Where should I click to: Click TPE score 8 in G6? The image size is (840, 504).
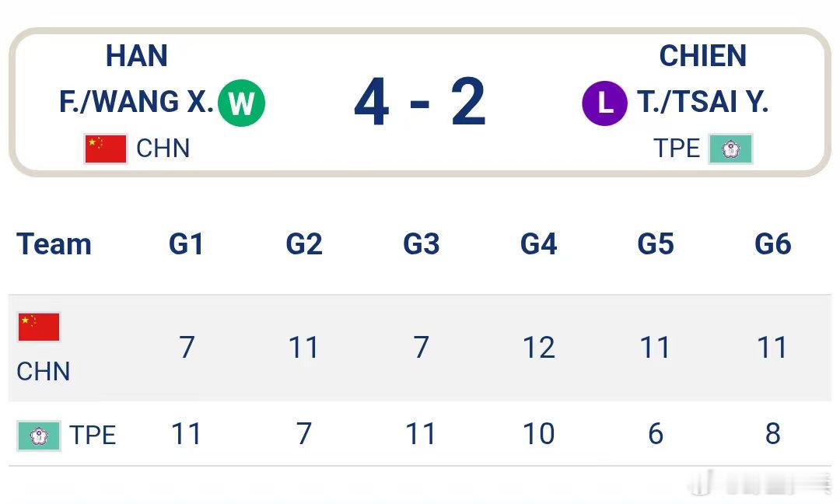pos(772,434)
